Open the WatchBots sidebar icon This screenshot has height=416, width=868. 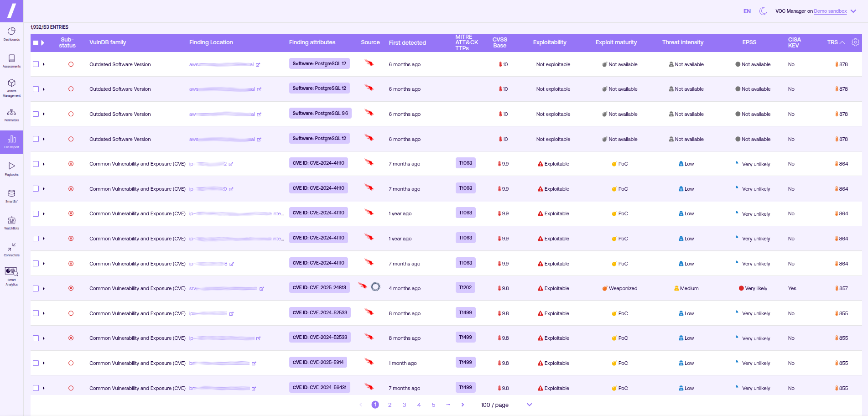point(11,223)
